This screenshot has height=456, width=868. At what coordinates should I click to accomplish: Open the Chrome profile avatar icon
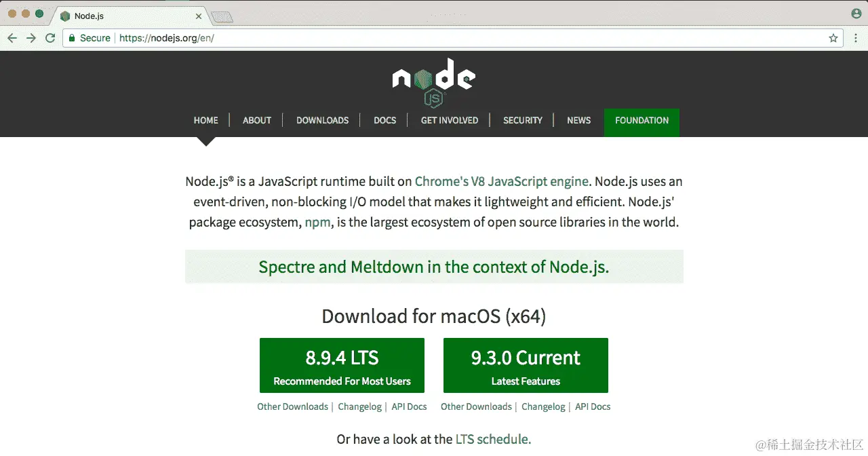pyautogui.click(x=856, y=14)
